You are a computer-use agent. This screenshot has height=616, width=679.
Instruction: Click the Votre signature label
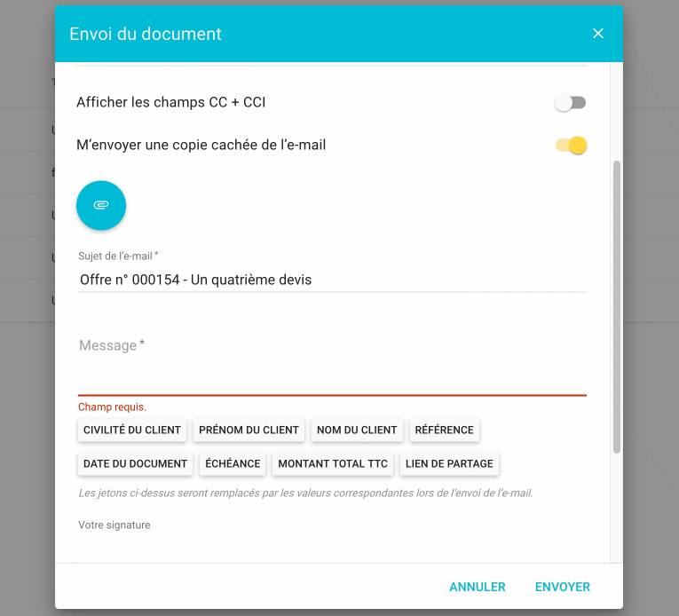[114, 525]
